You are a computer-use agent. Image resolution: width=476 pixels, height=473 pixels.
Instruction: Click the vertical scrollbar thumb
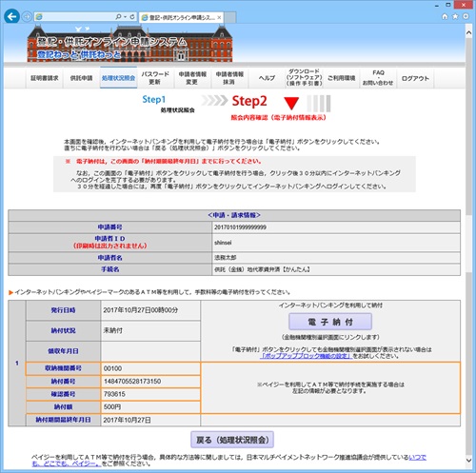point(468,127)
